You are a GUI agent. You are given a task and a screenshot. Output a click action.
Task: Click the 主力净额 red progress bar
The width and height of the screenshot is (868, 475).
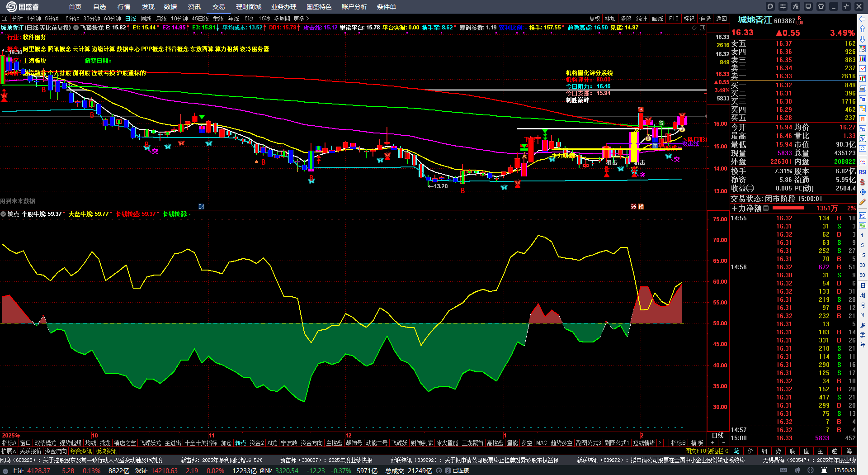point(788,208)
